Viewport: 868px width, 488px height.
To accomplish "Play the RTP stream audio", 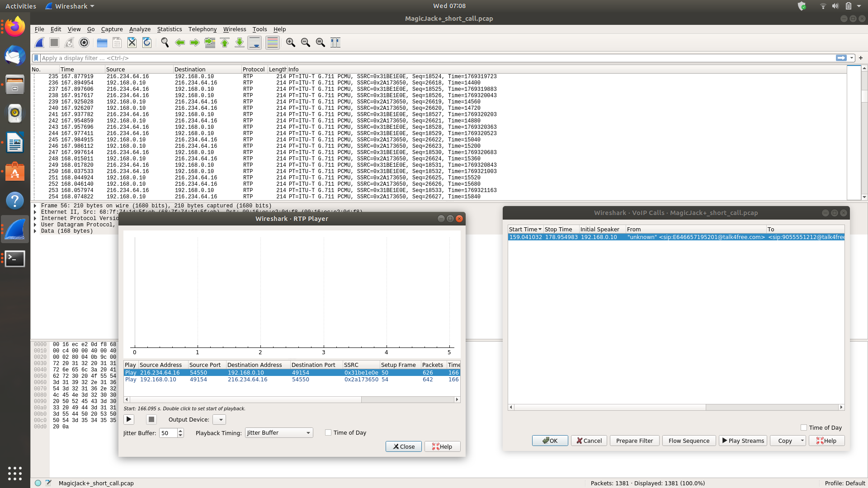I will pos(129,419).
